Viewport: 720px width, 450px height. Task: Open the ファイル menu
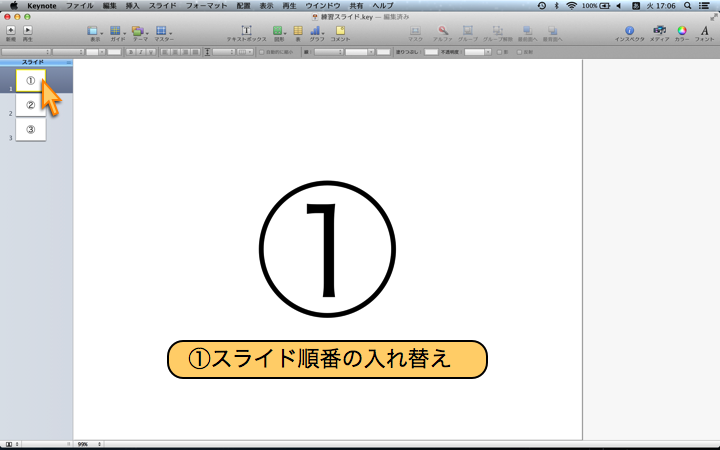pos(79,6)
